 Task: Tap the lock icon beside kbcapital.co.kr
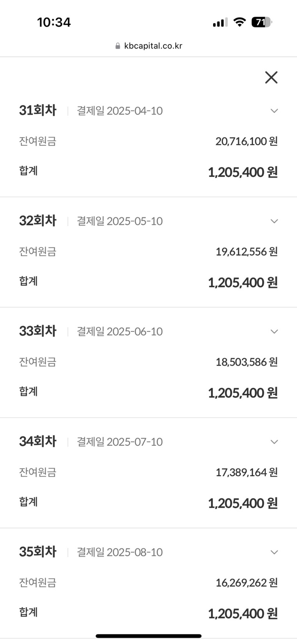[118, 46]
